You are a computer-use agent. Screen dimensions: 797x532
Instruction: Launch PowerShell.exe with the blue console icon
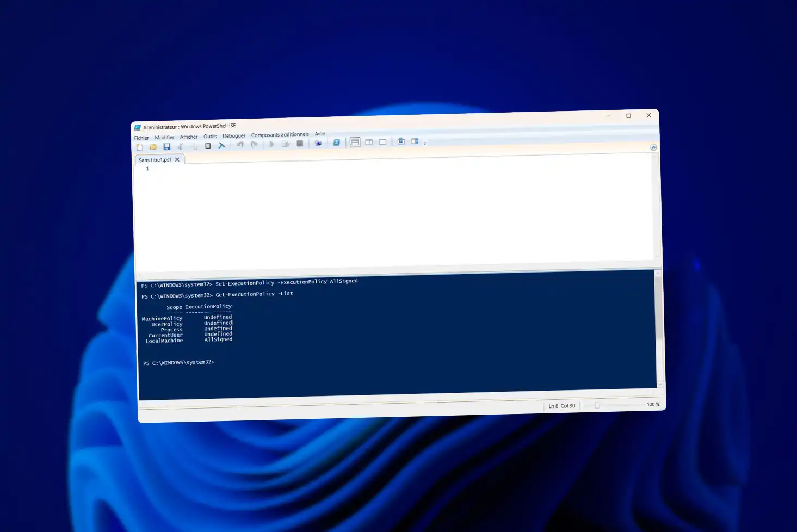point(337,143)
